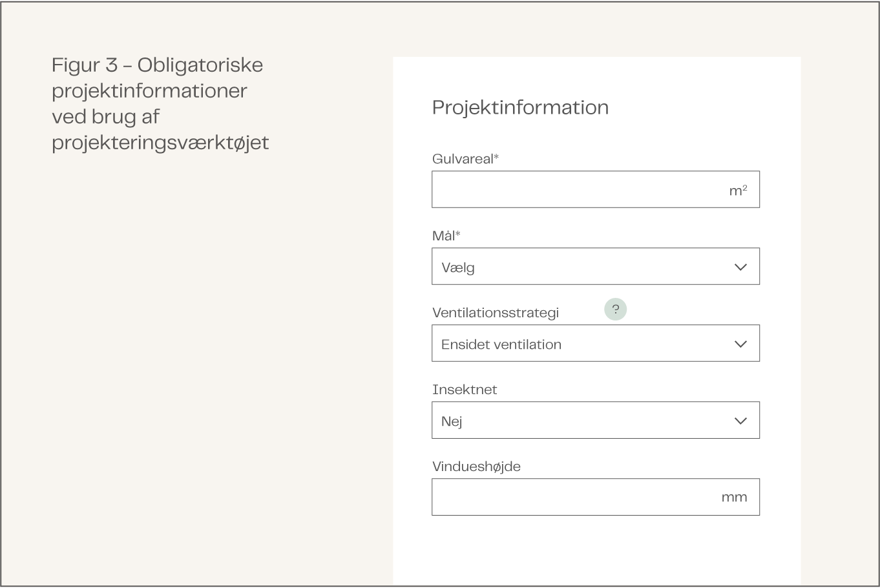Screen dimensions: 880x588
Task: Click the m² unit in Gulvareal field
Action: pyautogui.click(x=738, y=190)
